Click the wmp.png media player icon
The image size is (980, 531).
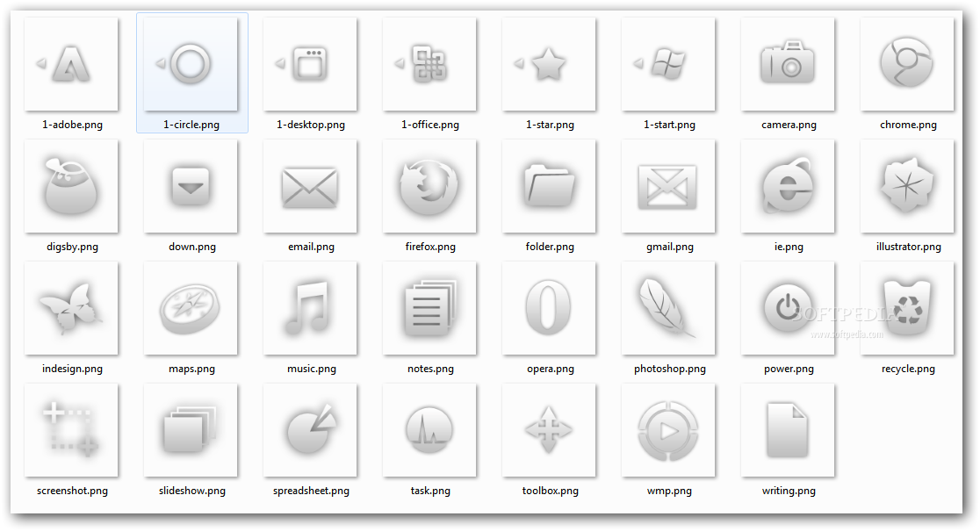[668, 430]
